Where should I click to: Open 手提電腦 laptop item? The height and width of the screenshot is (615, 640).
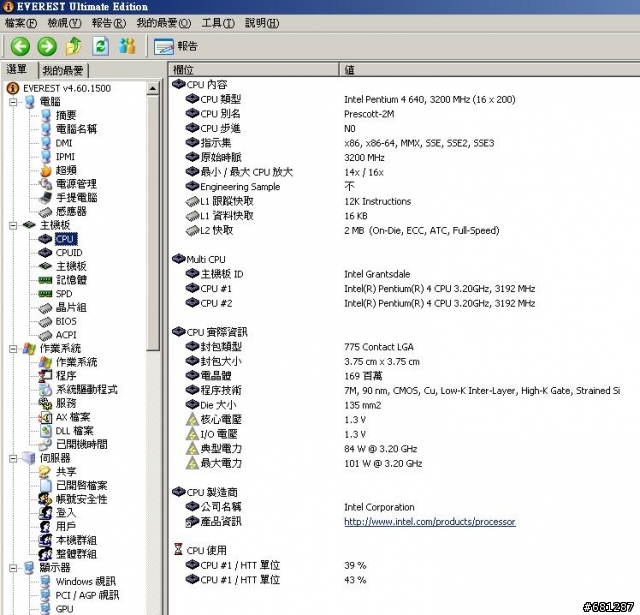click(76, 198)
